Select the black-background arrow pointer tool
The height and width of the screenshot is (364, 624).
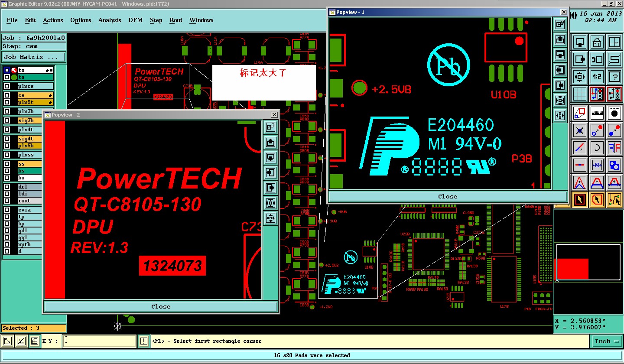(x=580, y=200)
